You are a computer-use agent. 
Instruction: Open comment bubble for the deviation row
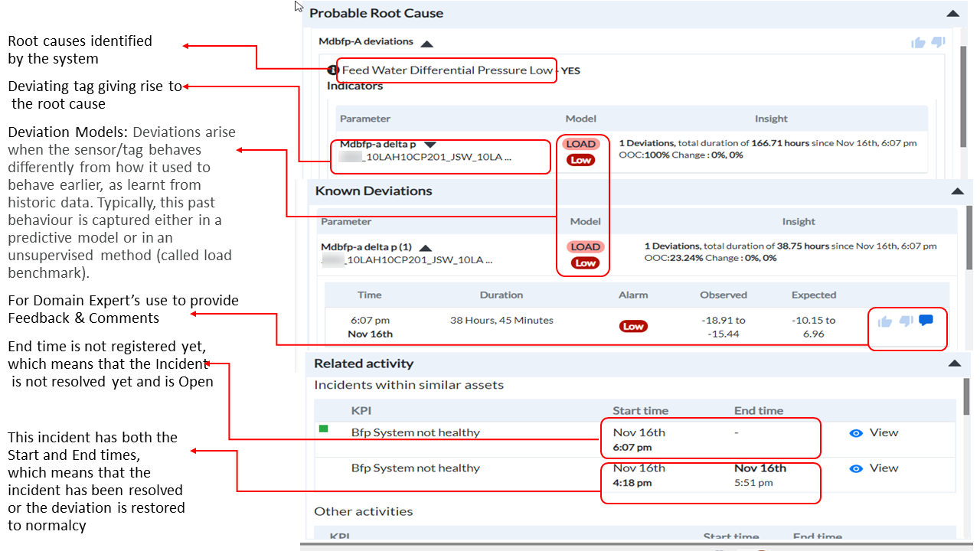pos(926,321)
